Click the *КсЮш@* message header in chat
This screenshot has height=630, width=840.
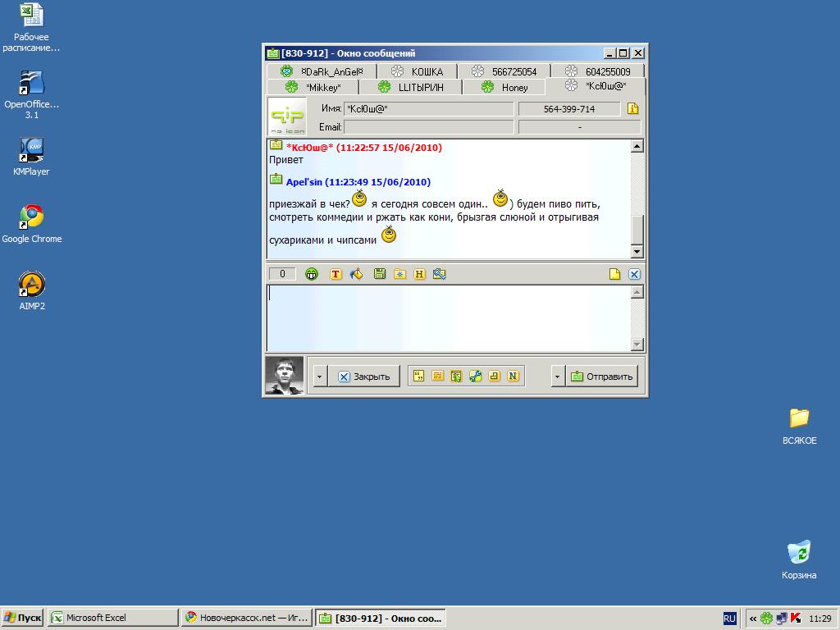[x=364, y=148]
